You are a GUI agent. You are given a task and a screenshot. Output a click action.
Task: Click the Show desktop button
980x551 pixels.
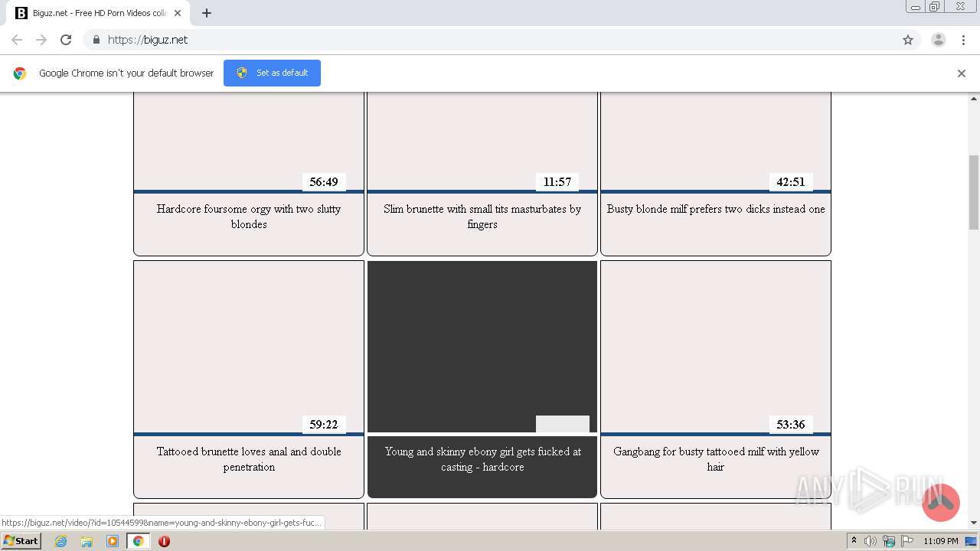pyautogui.click(x=972, y=541)
